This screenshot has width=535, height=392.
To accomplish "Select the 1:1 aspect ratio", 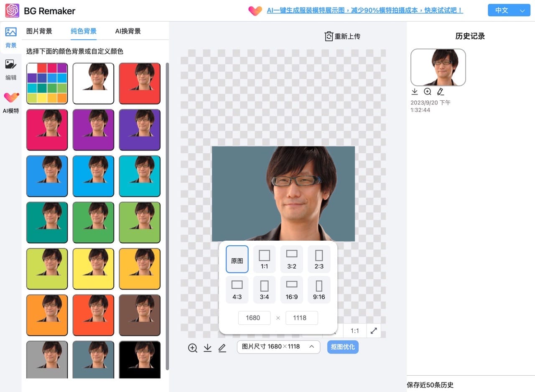I will (265, 259).
